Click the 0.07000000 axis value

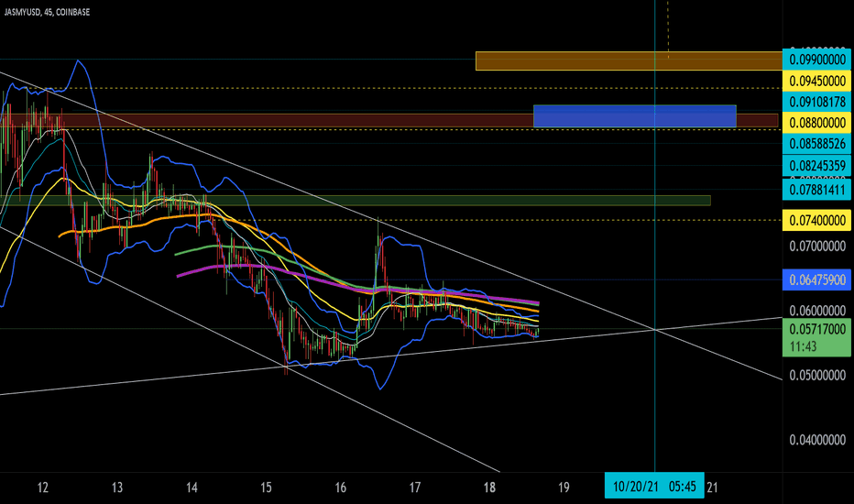pyautogui.click(x=817, y=247)
